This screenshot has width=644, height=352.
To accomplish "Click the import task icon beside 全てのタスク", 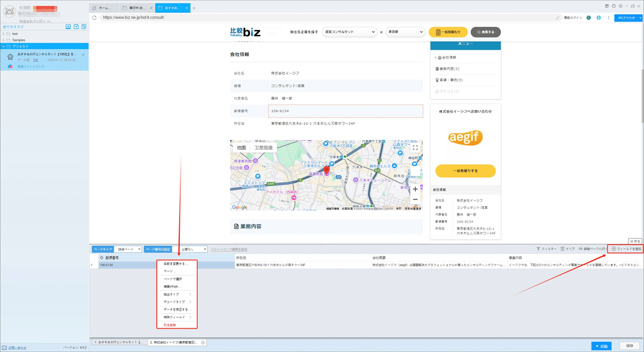I will tap(68, 27).
